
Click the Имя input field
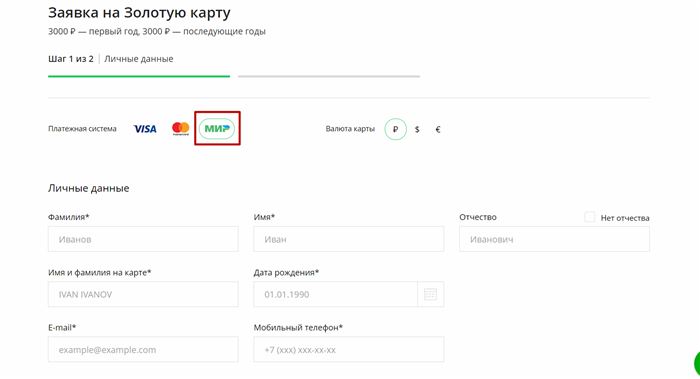tap(349, 239)
